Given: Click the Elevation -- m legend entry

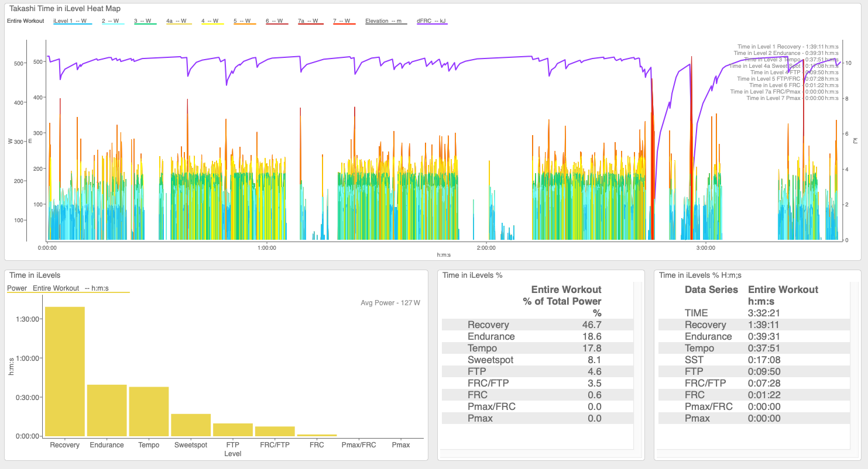Looking at the screenshot, I should pos(384,21).
